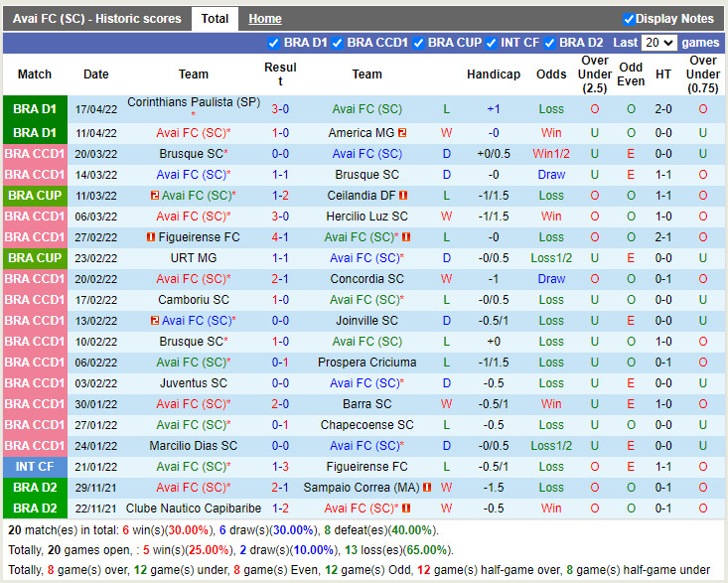Click red card icon beside Sampaio Correa (MA)
Viewport: 728px width, 583px height.
pos(427,488)
